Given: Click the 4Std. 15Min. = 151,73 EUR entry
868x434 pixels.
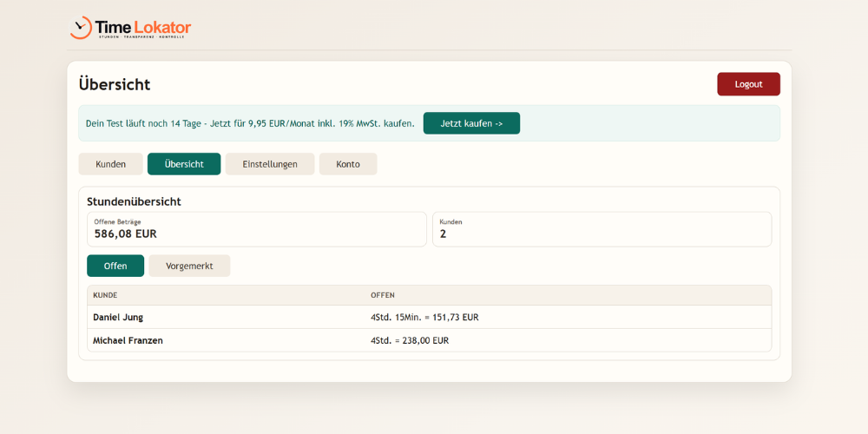Looking at the screenshot, I should point(424,318).
